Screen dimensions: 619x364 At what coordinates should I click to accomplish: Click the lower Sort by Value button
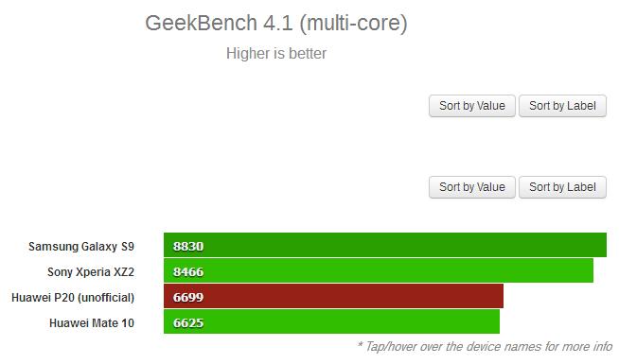coord(472,187)
